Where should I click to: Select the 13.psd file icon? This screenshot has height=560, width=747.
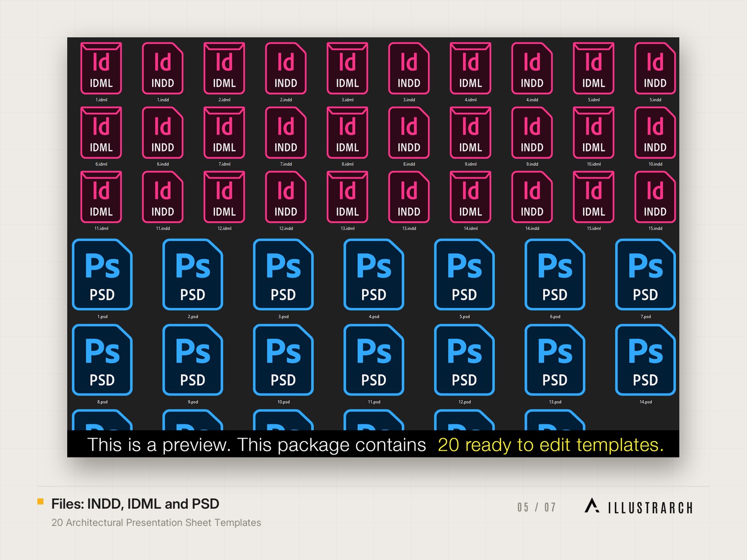(x=555, y=360)
